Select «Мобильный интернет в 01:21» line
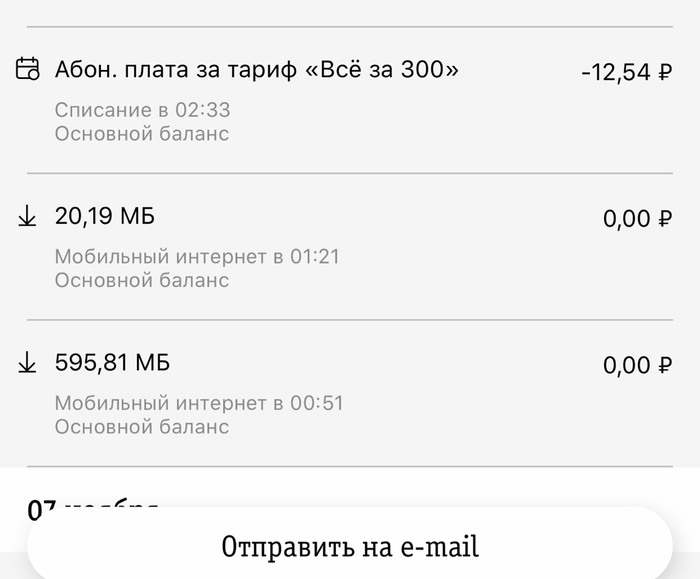The height and width of the screenshot is (579, 700). 197,257
